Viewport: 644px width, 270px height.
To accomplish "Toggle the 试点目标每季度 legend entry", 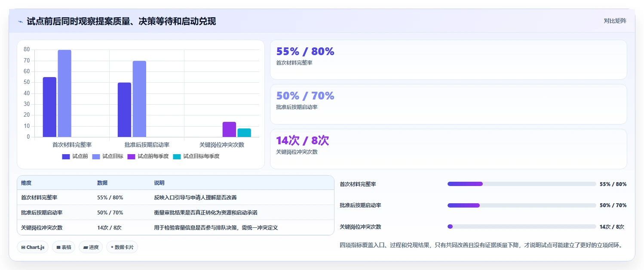I will pos(196,156).
